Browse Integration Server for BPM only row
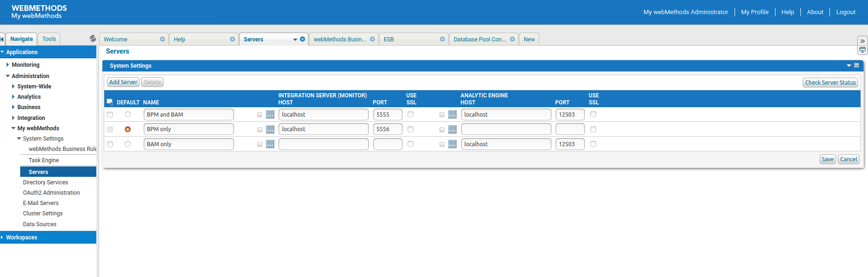868x277 pixels. pyautogui.click(x=270, y=129)
